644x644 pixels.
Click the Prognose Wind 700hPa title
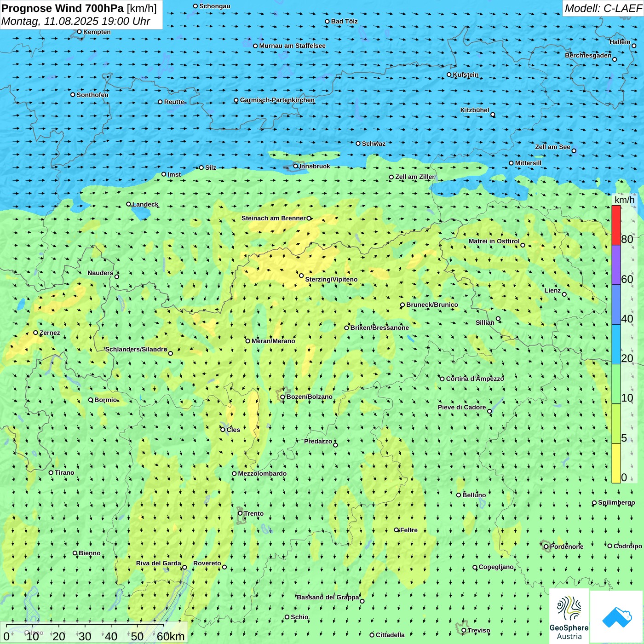coord(63,8)
